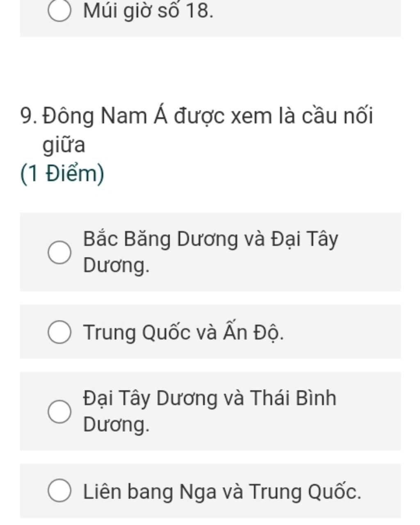
Task: Click the word 'giữa' in the question
Action: (x=64, y=145)
